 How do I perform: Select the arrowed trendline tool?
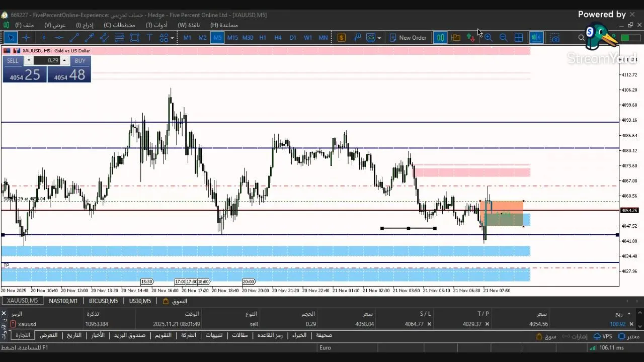pyautogui.click(x=89, y=38)
